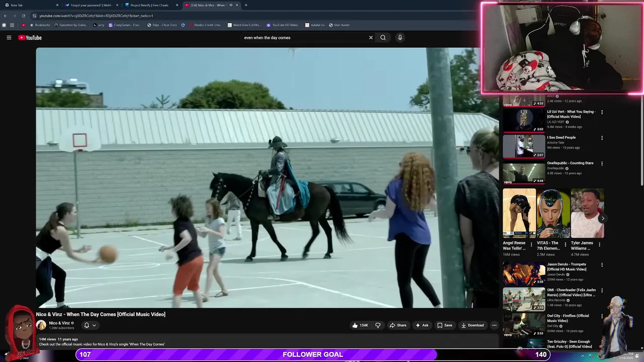Open options for I See Dead People

click(x=602, y=138)
